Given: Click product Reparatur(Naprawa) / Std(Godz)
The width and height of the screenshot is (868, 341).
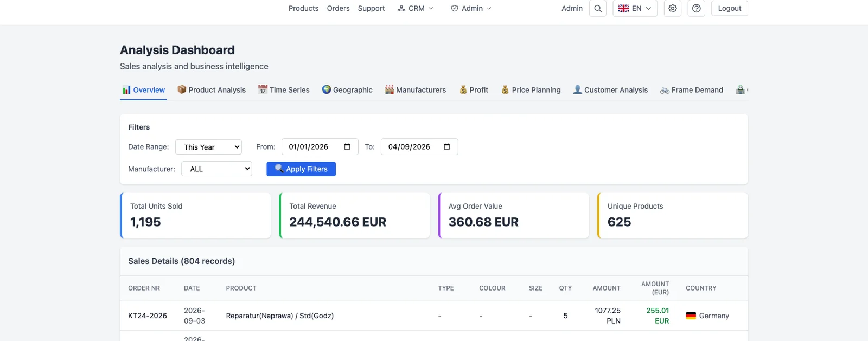Looking at the screenshot, I should (x=280, y=316).
